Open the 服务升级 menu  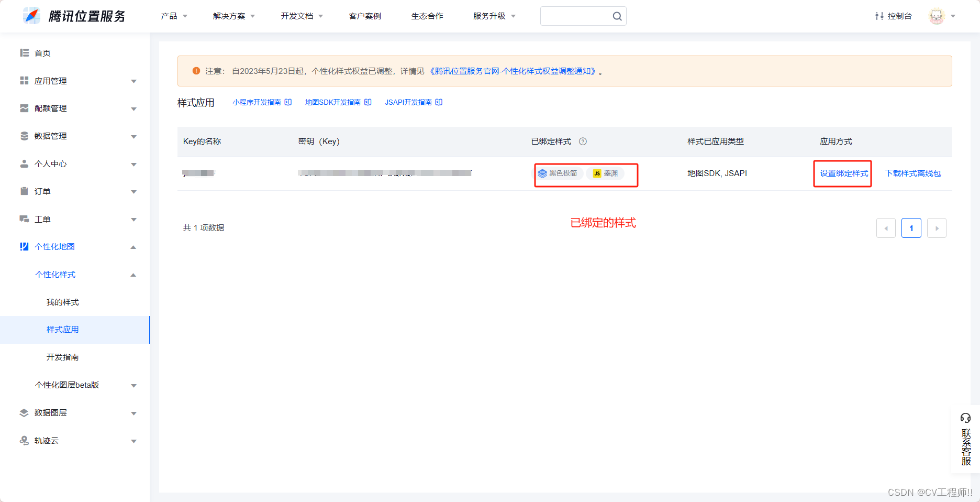tap(494, 16)
